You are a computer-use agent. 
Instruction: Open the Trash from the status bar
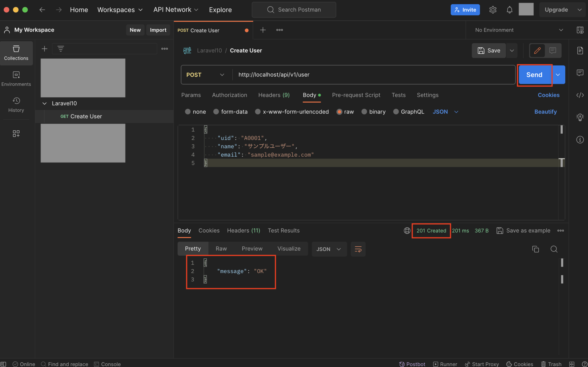tap(551, 364)
